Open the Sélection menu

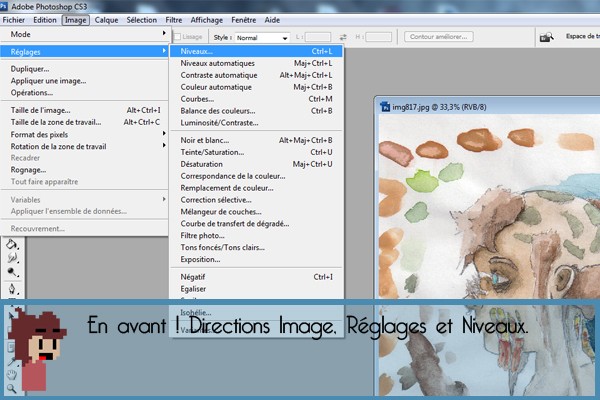[142, 20]
